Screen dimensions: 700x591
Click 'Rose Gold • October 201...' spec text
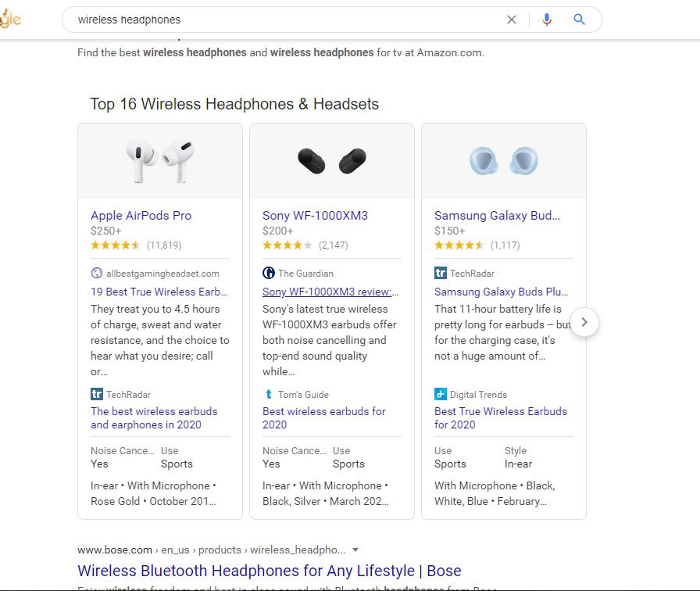(x=153, y=501)
